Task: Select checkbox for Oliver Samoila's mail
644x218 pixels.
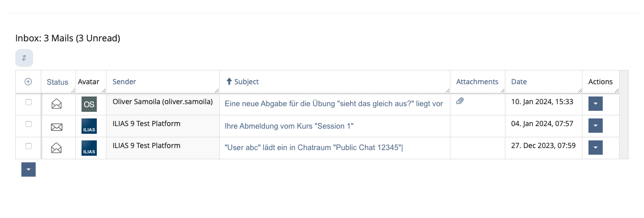Action: click(x=29, y=102)
